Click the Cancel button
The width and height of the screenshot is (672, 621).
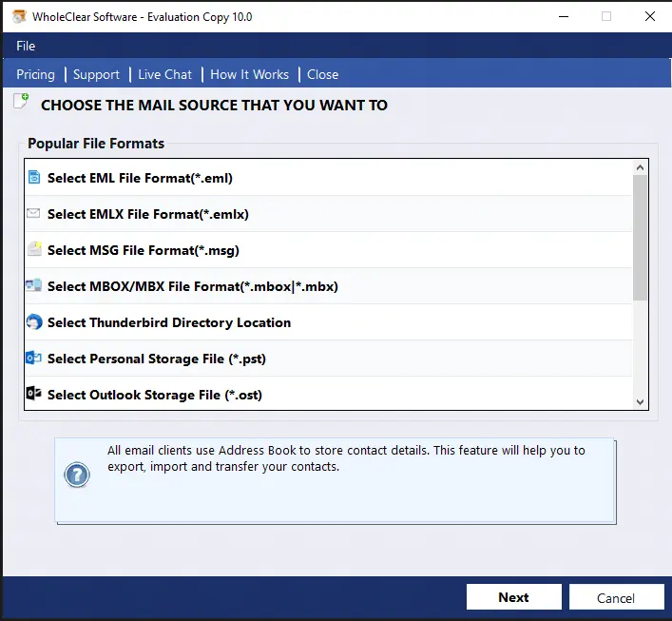point(616,596)
